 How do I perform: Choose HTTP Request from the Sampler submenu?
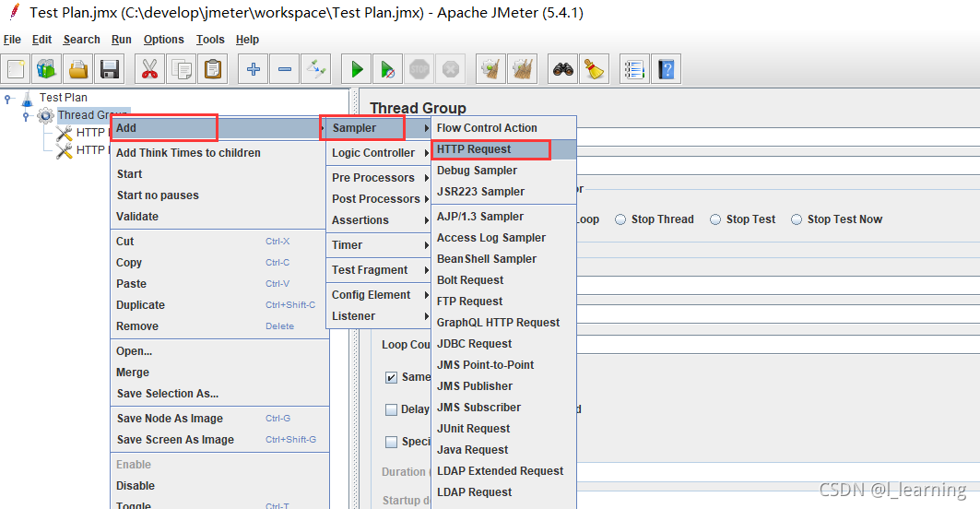pyautogui.click(x=503, y=149)
